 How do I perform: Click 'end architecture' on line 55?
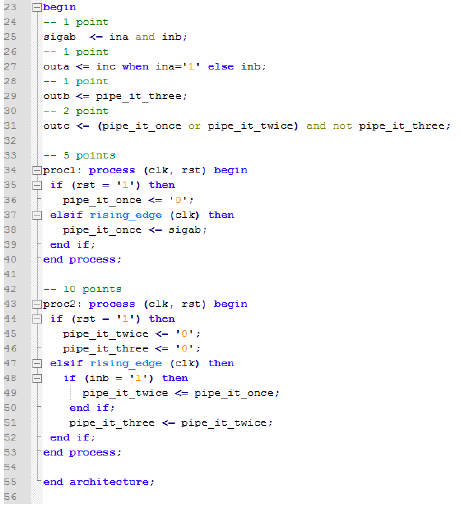[x=96, y=482]
